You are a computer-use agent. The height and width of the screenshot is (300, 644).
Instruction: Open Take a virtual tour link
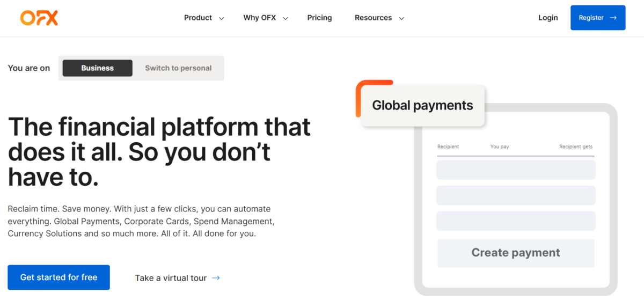[x=171, y=278]
